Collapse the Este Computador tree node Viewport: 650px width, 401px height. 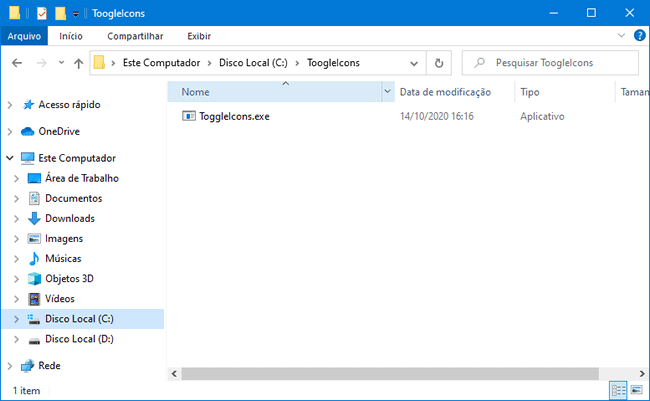point(10,158)
